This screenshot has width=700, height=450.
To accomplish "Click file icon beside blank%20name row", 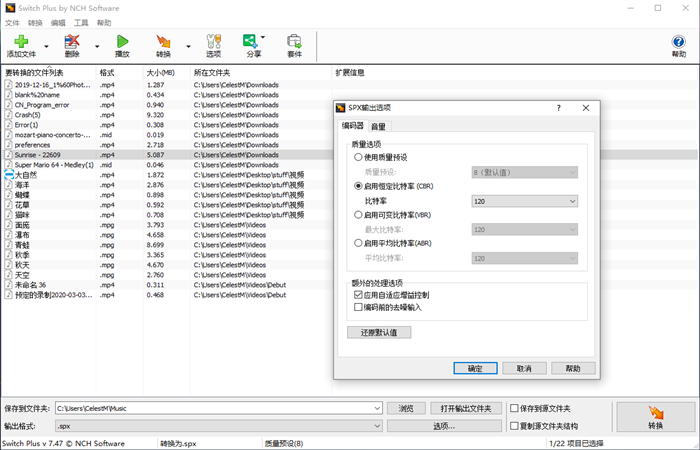I will [x=8, y=95].
